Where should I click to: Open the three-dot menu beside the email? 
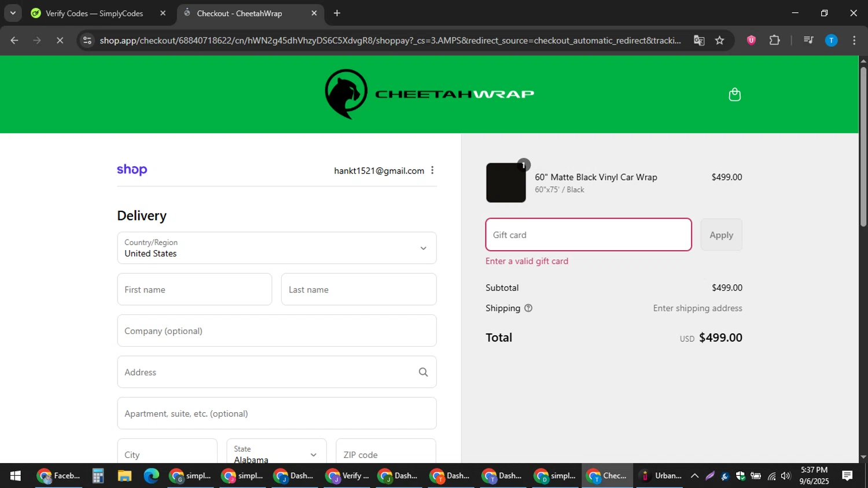pyautogui.click(x=432, y=170)
